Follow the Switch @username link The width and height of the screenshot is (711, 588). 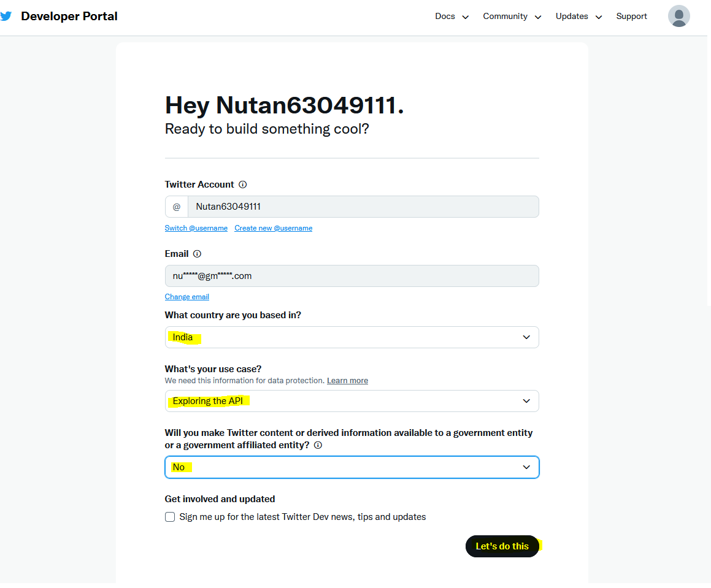coord(196,228)
